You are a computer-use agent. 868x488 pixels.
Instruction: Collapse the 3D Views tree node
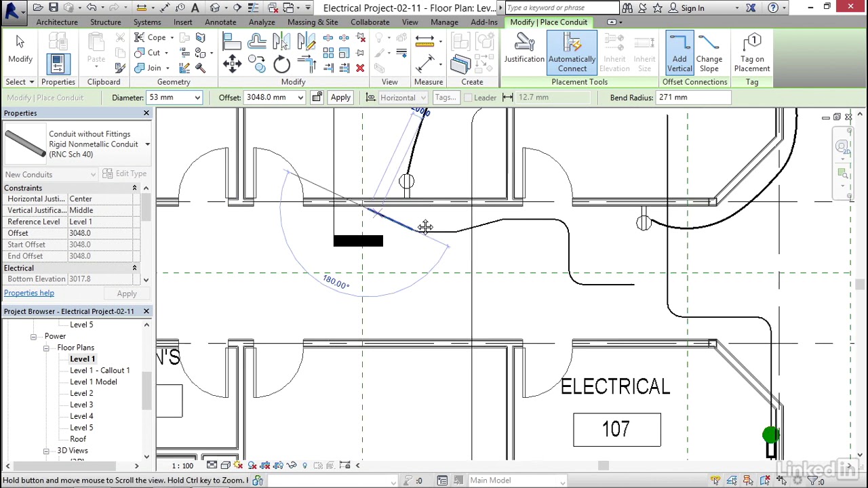tap(46, 451)
